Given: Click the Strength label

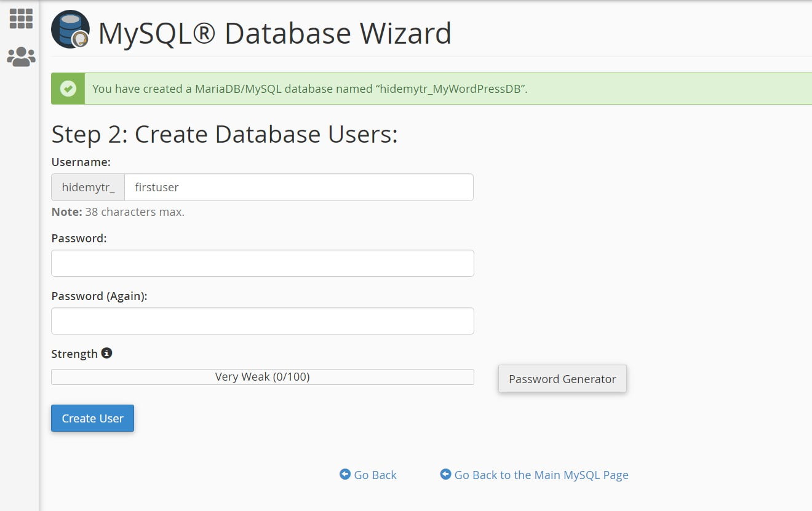Looking at the screenshot, I should tap(74, 354).
